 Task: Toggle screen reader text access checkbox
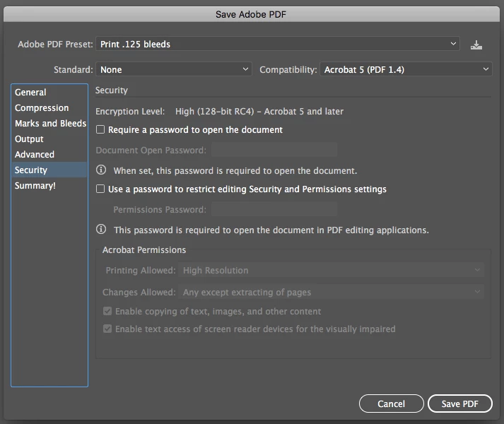[107, 329]
